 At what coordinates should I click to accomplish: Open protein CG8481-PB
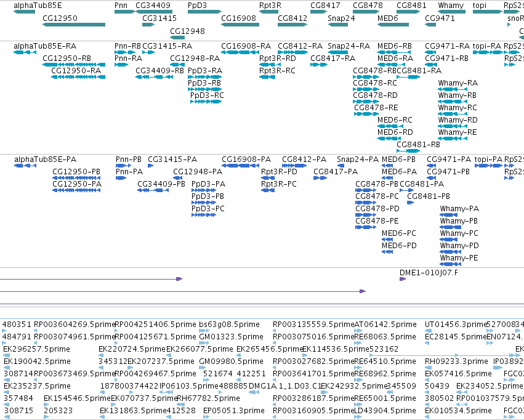click(x=429, y=197)
